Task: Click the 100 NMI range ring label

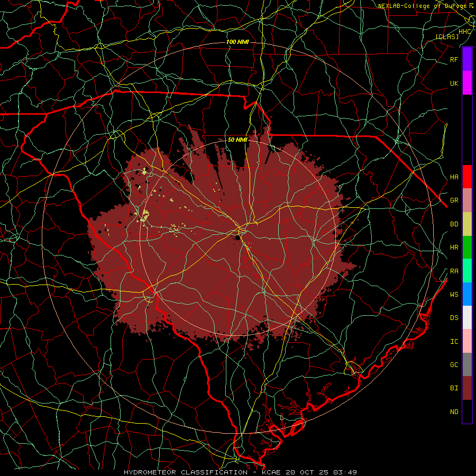Action: (x=237, y=42)
